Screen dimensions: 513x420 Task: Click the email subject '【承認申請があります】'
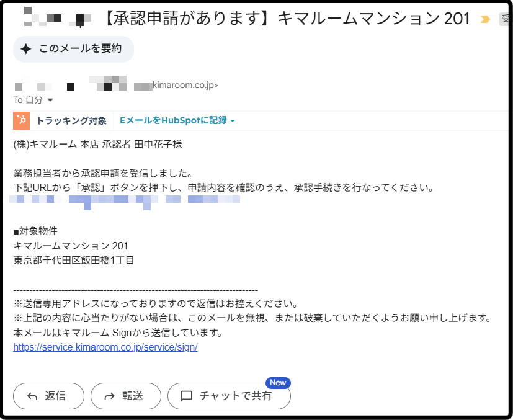click(188, 19)
